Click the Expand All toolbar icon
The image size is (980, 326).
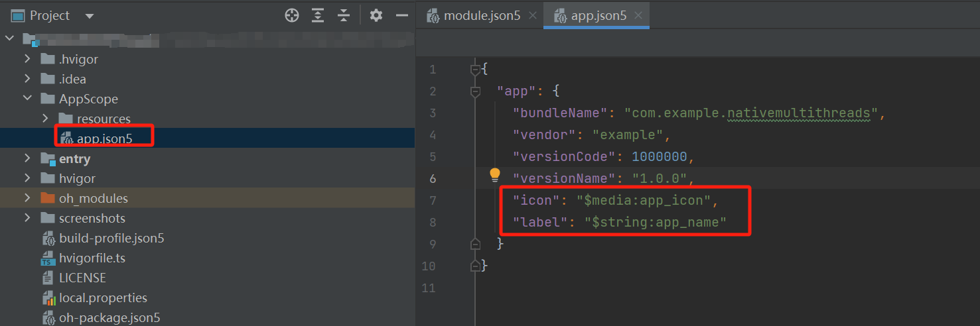click(x=318, y=15)
